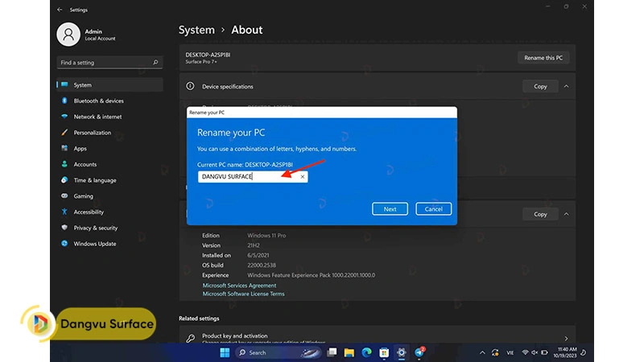The image size is (644, 362).
Task: Click the Windows 11 Pro edition value
Action: [x=266, y=236]
